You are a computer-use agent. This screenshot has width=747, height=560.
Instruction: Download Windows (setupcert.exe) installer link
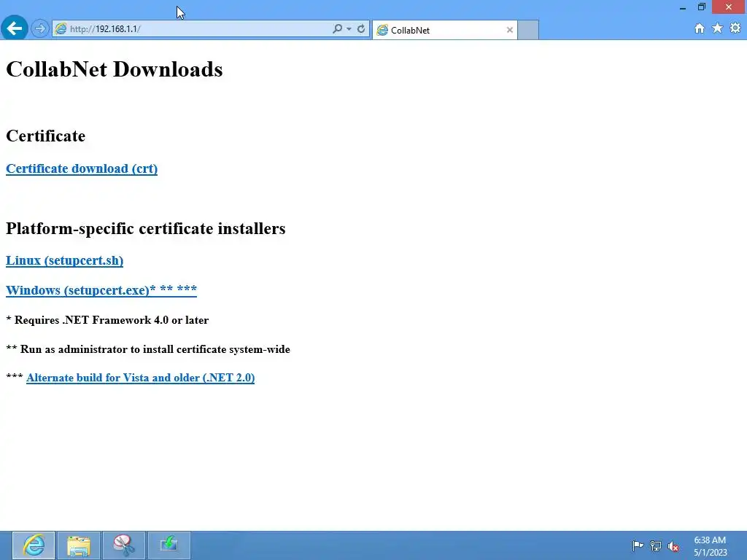coord(101,290)
